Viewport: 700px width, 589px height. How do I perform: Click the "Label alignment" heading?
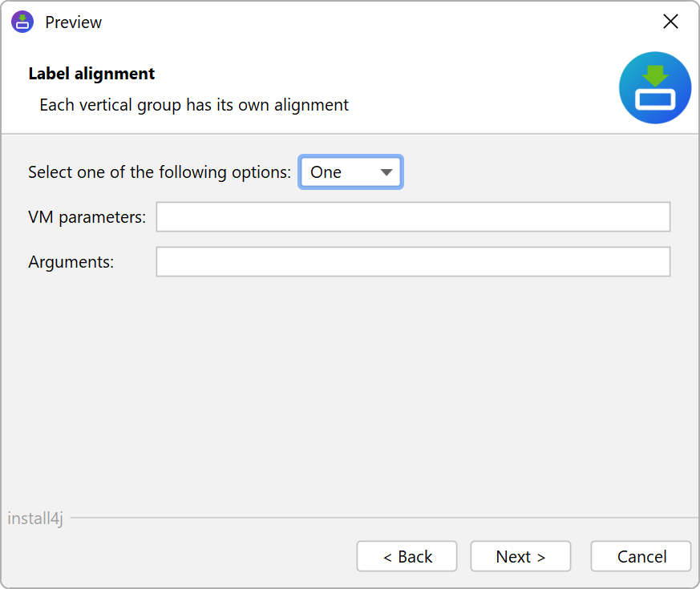(x=91, y=74)
